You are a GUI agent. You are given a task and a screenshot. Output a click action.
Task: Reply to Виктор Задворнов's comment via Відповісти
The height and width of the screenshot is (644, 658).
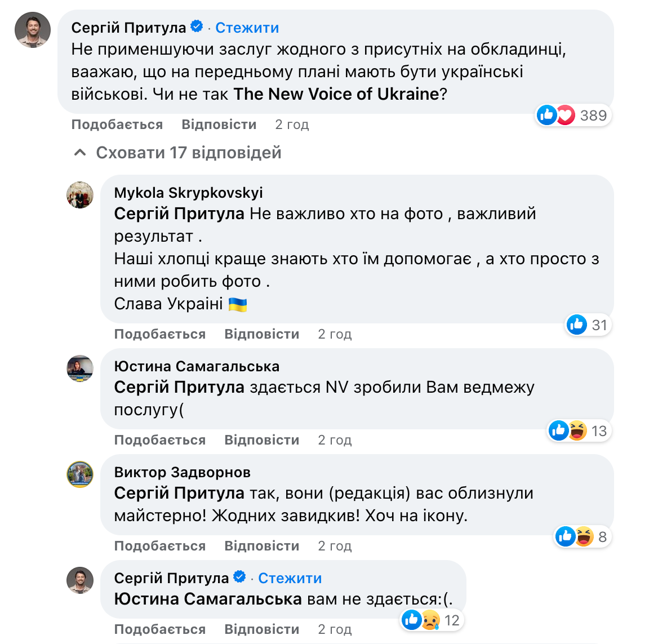(261, 546)
